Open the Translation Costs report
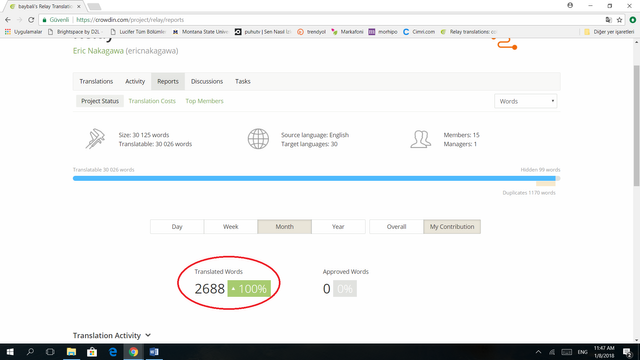This screenshot has height=360, width=640. pos(152,101)
